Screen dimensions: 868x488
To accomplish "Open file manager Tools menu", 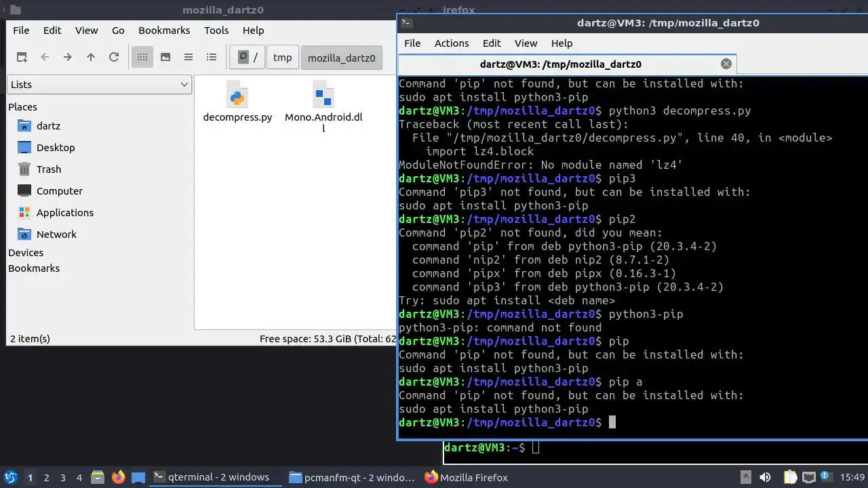I will (216, 30).
